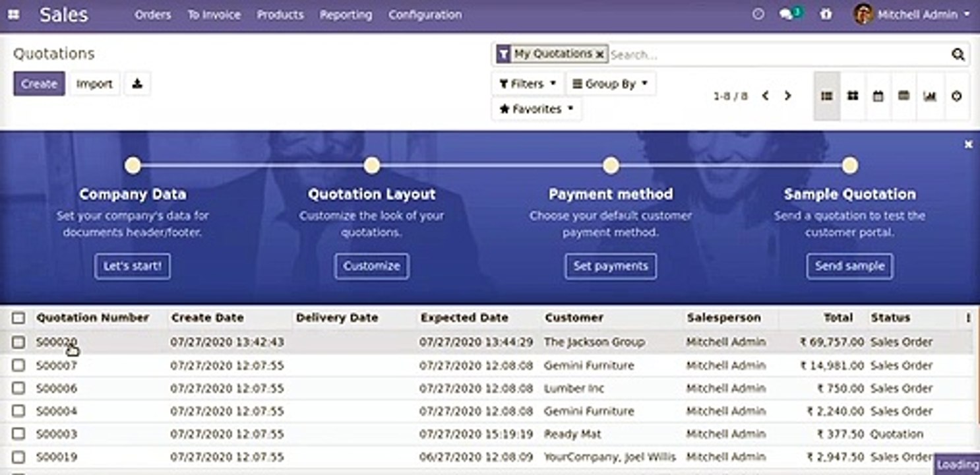Select checkbox for quotation S00003
Image resolution: width=980 pixels, height=475 pixels.
coord(18,434)
